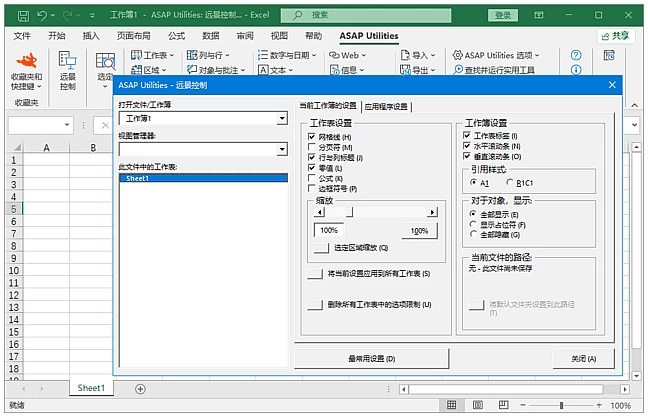Screen dimensions: 648x418
Task: Switch to the 应用程序设置 tab
Action: 387,106
